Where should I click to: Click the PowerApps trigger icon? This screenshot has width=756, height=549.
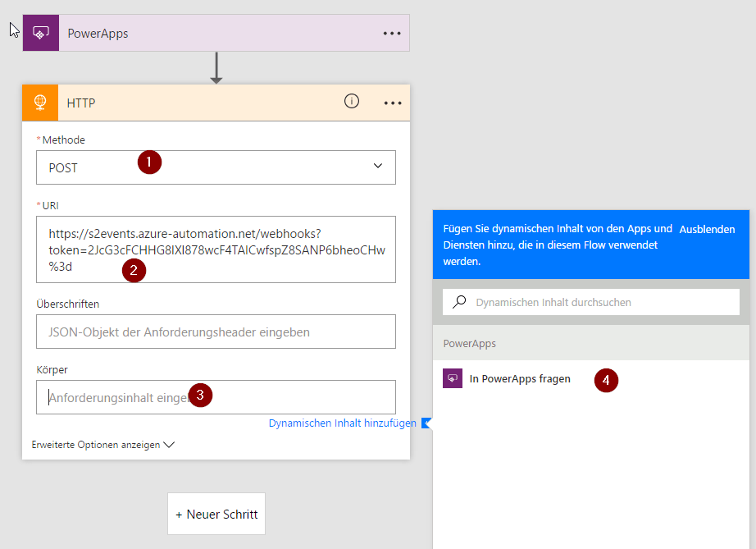[x=41, y=33]
